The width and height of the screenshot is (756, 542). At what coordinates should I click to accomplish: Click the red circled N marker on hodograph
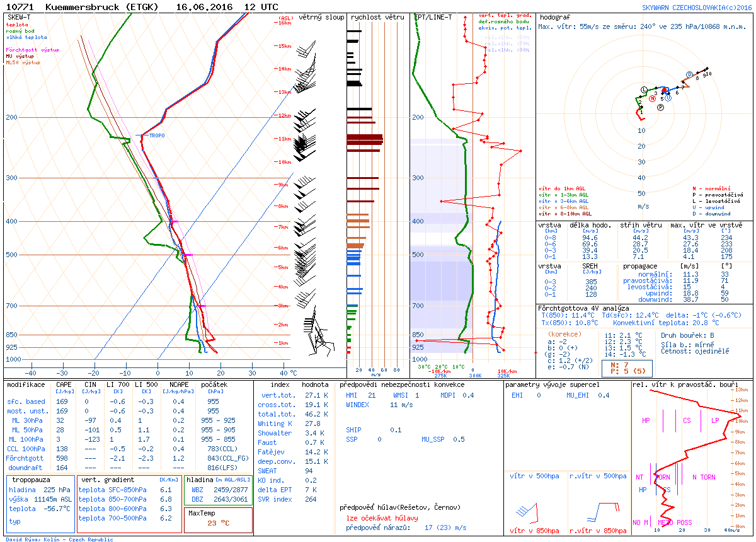tap(653, 98)
